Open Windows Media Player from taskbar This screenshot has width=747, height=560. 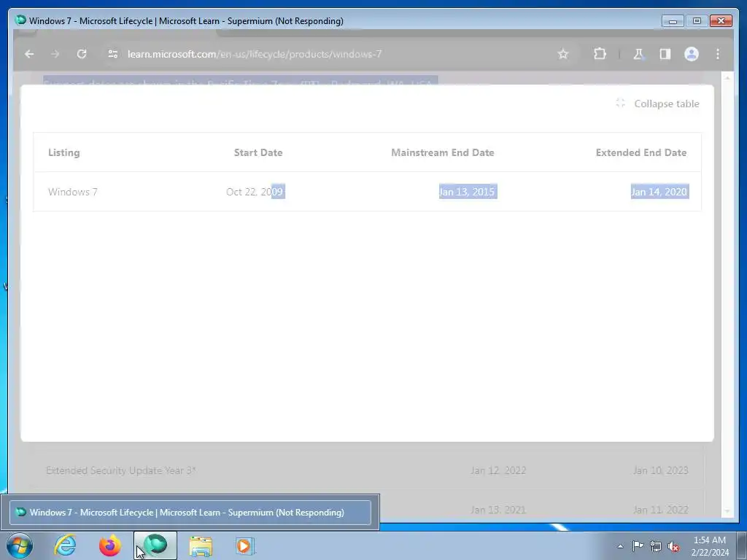pos(245,545)
